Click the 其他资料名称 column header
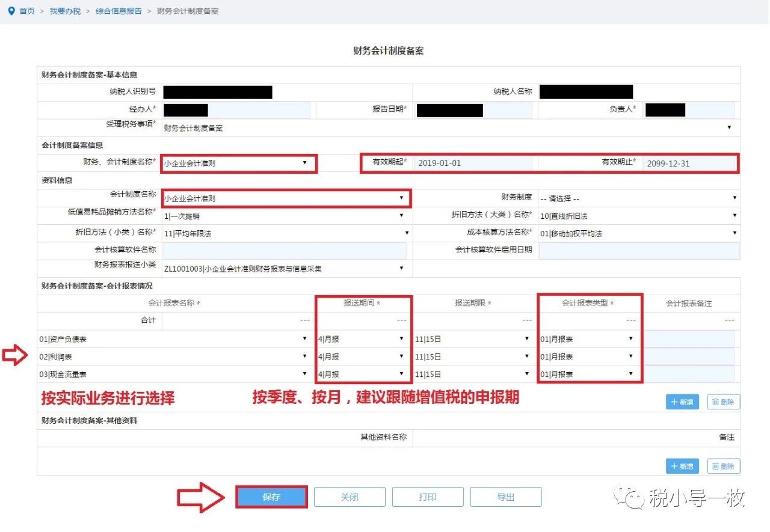 [x=383, y=437]
